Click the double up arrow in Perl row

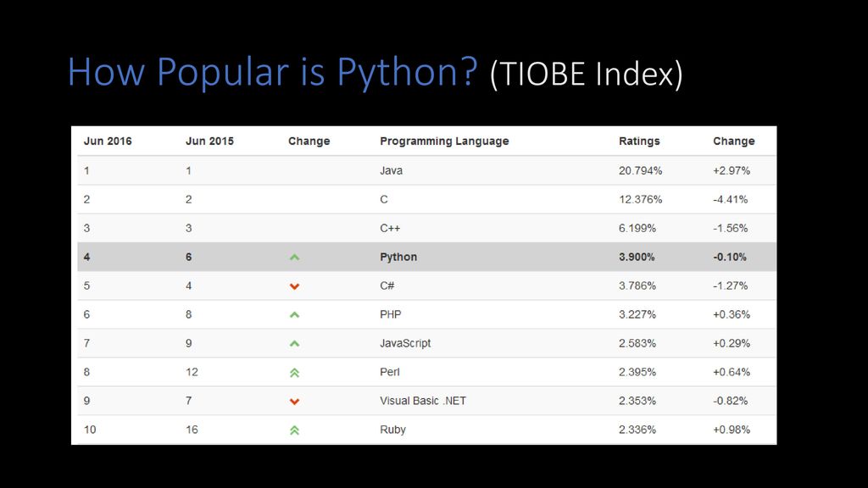click(x=294, y=373)
